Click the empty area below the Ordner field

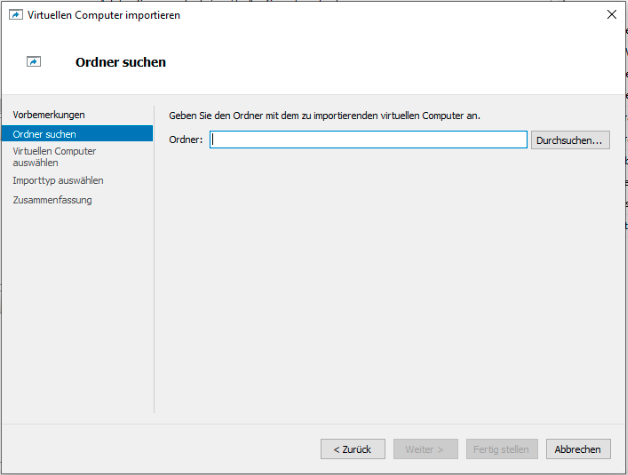[388, 280]
